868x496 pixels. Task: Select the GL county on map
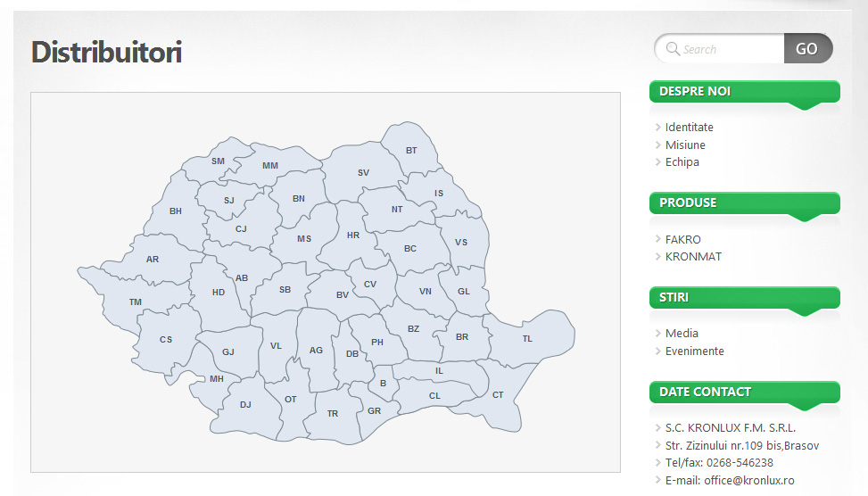coord(464,291)
